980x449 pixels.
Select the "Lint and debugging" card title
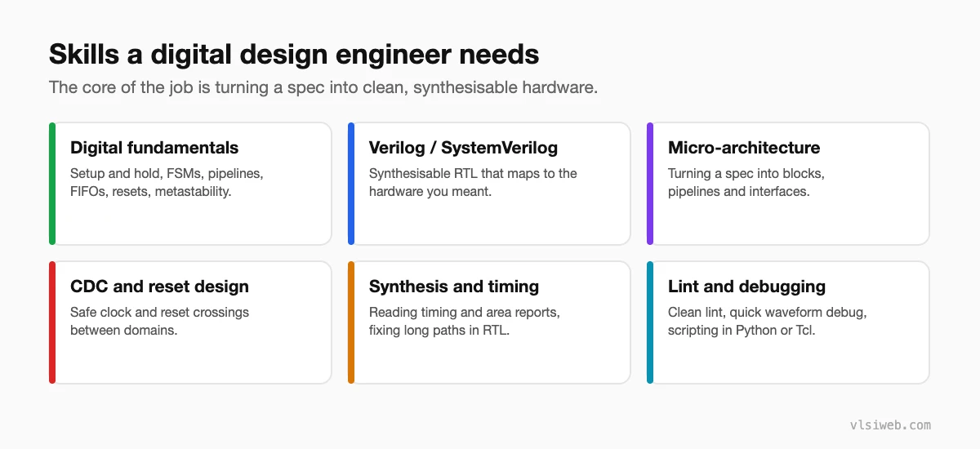(746, 287)
